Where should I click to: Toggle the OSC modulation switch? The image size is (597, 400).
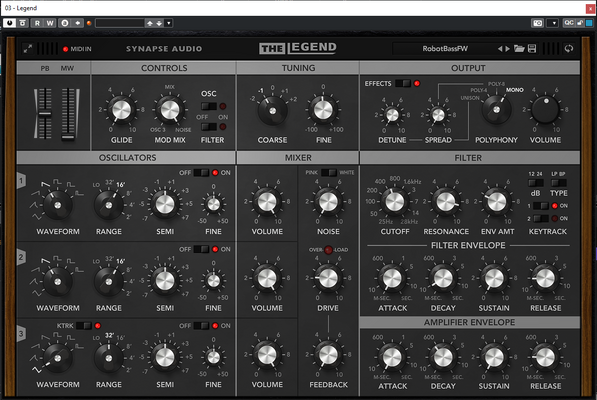[209, 106]
